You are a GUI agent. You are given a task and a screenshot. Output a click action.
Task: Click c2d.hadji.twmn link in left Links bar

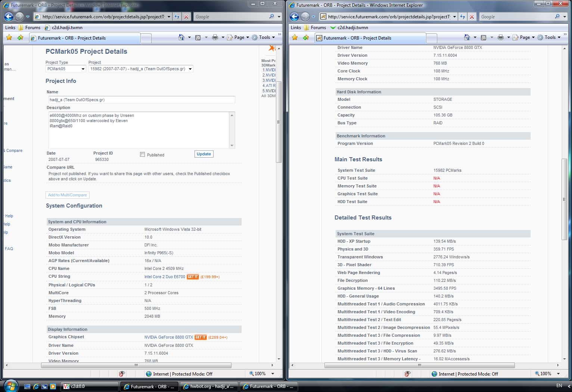pos(64,28)
